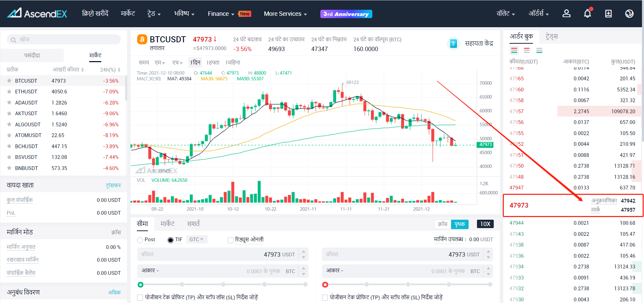Switch to the पसंदीदा favorites tab
The width and height of the screenshot is (644, 303).
tap(32, 55)
